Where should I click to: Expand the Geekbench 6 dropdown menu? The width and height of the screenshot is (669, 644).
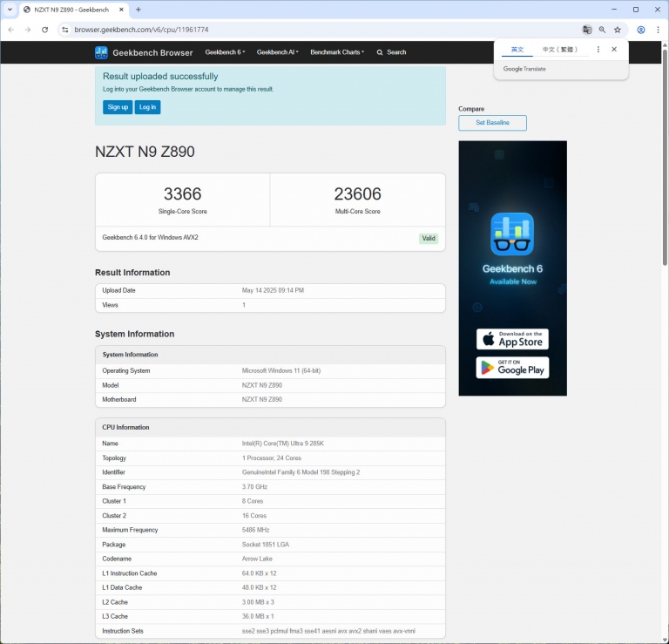[225, 52]
